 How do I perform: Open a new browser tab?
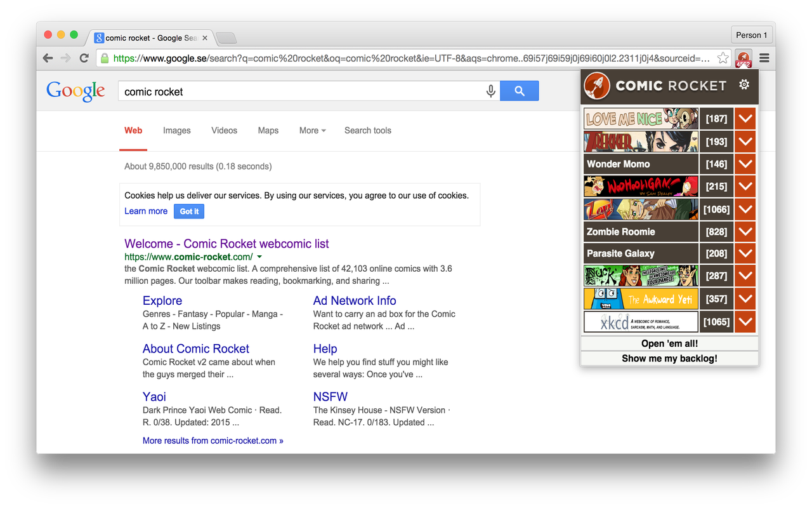point(226,38)
